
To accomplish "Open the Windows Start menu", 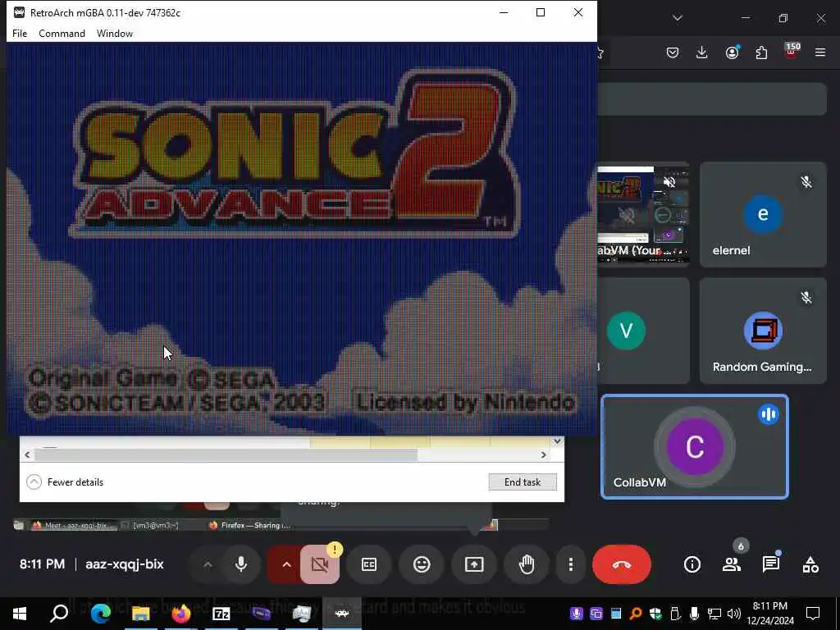I will tap(20, 614).
